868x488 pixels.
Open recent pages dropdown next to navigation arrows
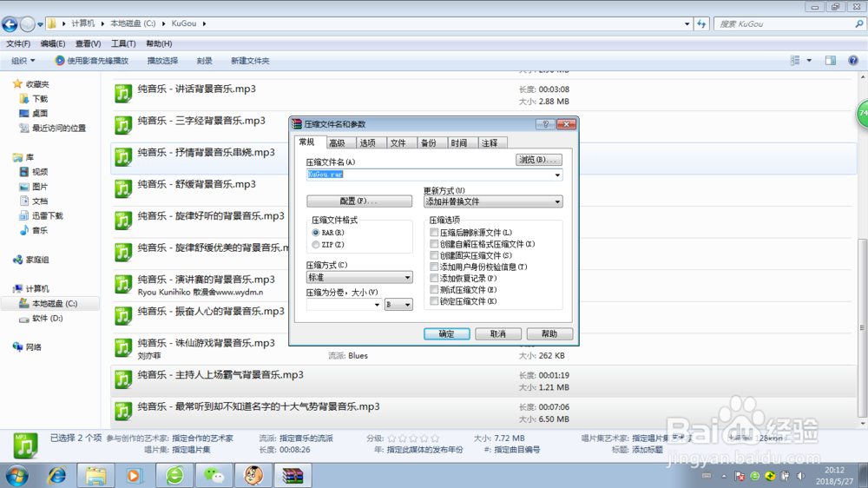(x=40, y=24)
